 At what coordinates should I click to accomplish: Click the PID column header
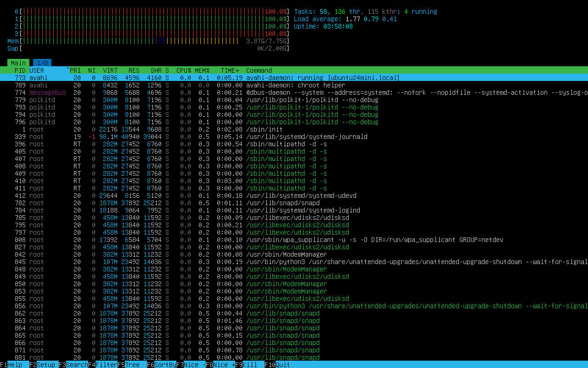point(20,70)
